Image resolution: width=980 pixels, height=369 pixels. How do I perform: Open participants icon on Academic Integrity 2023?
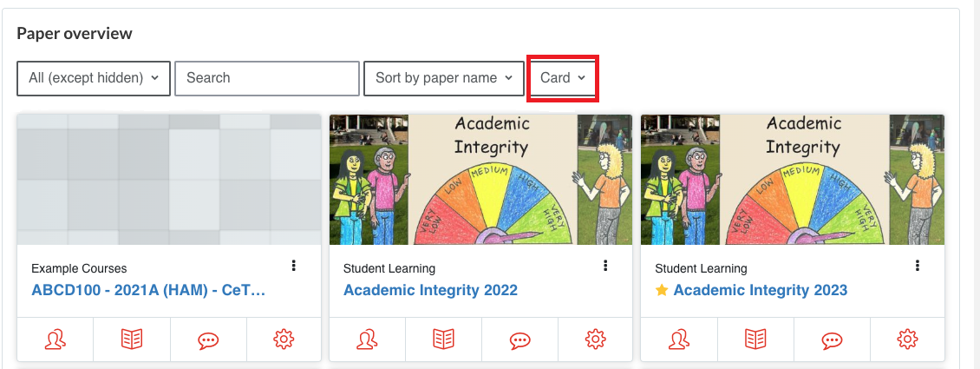679,339
